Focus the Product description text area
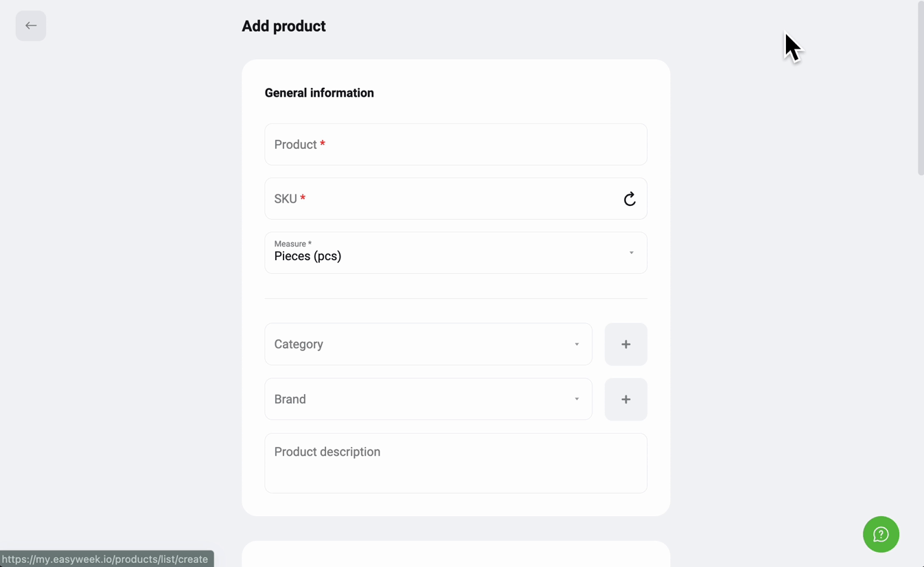This screenshot has height=567, width=924. pyautogui.click(x=456, y=463)
